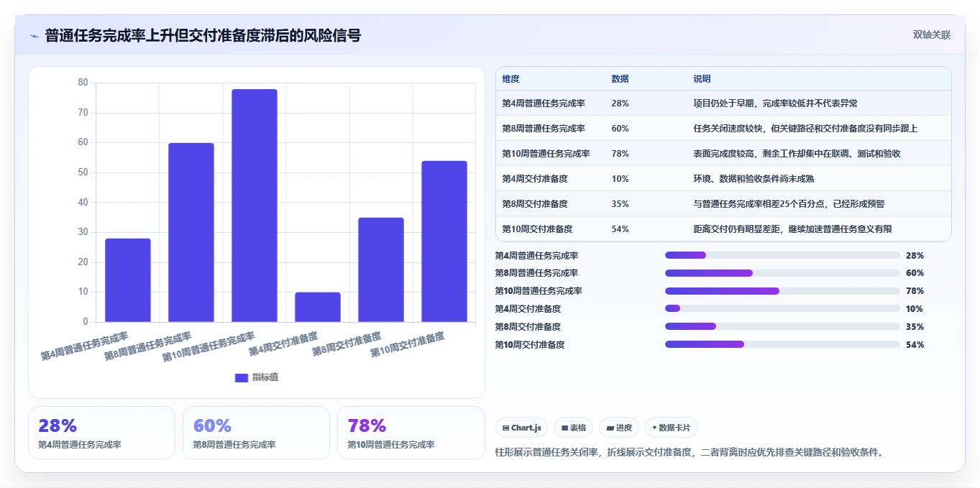Click the 第10周交付准备度 bar in the chart
Screen dimensions: 980x488
click(444, 241)
